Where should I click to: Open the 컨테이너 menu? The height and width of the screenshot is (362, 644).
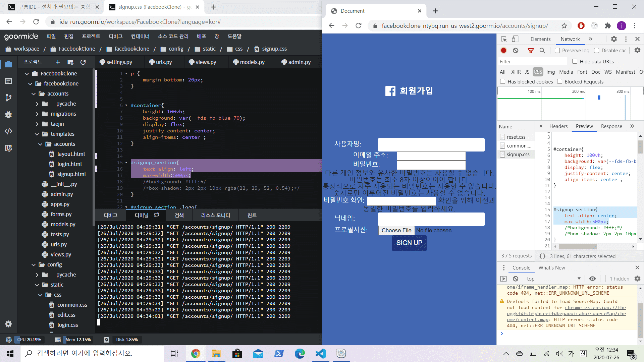[x=140, y=36]
